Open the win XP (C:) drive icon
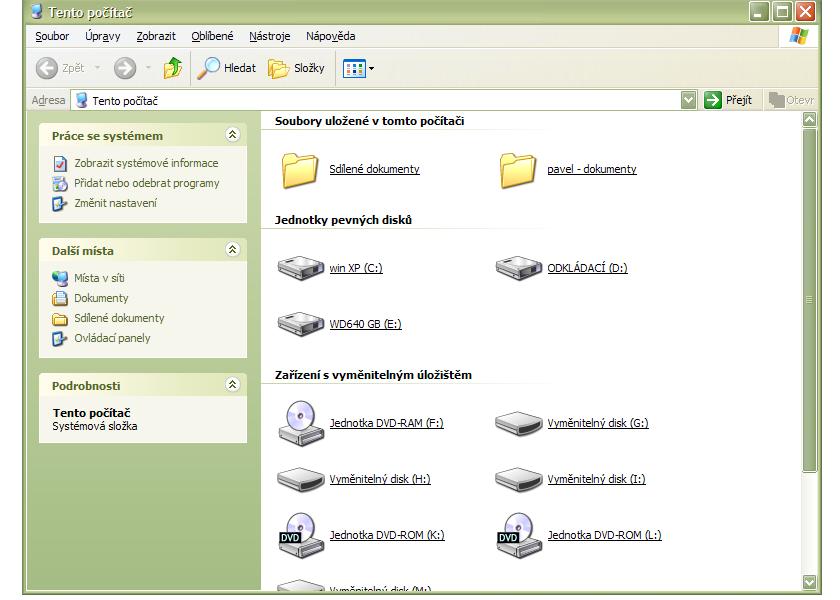 coord(300,268)
